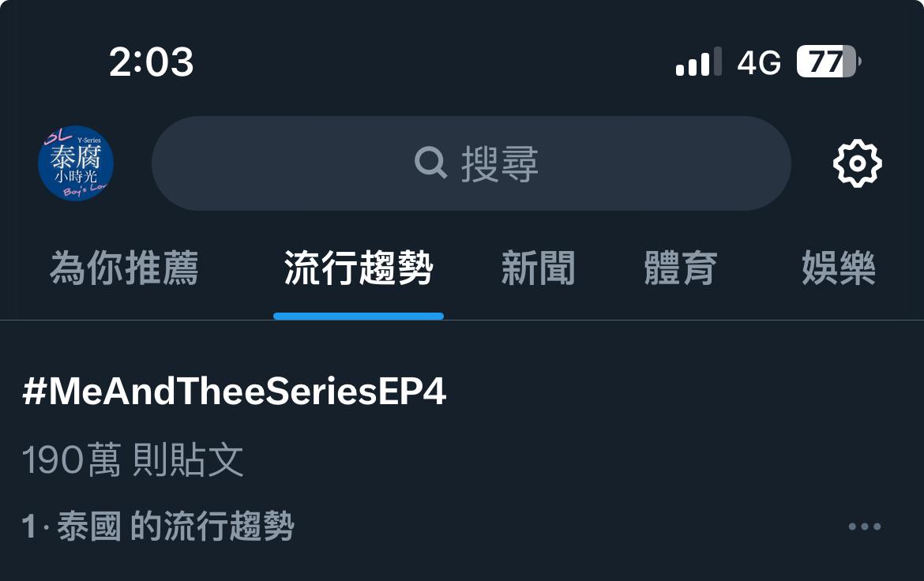Tap the battery indicator showing 77
The width and height of the screenshot is (924, 581).
click(x=828, y=62)
